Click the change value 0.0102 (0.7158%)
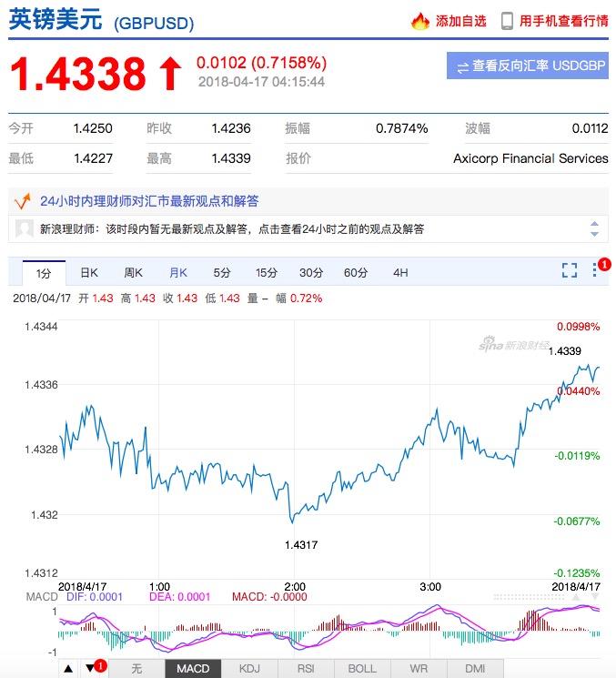Screen dimensions: 616x678 pos(261,63)
